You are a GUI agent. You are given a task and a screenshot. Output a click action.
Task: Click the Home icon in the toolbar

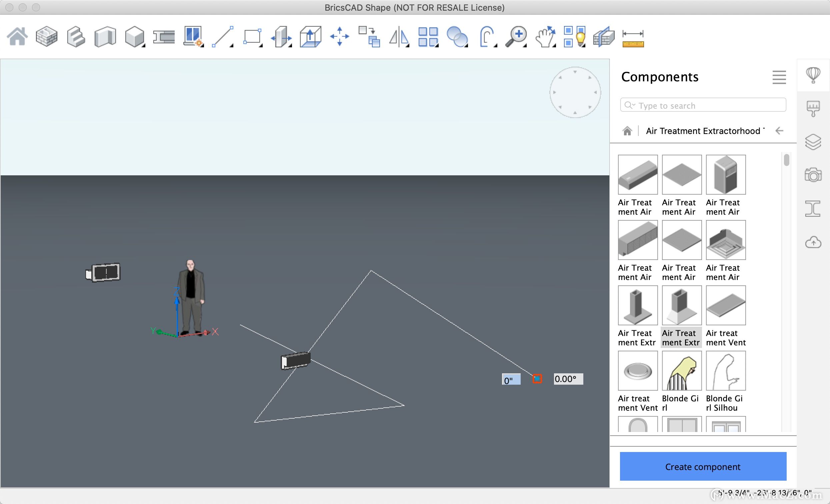(17, 36)
